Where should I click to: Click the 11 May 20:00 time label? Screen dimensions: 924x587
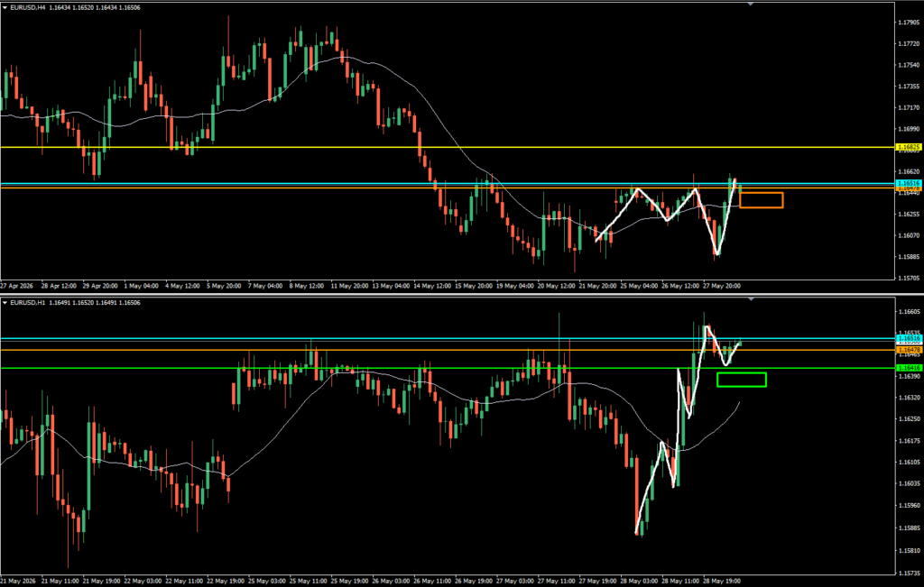[350, 286]
